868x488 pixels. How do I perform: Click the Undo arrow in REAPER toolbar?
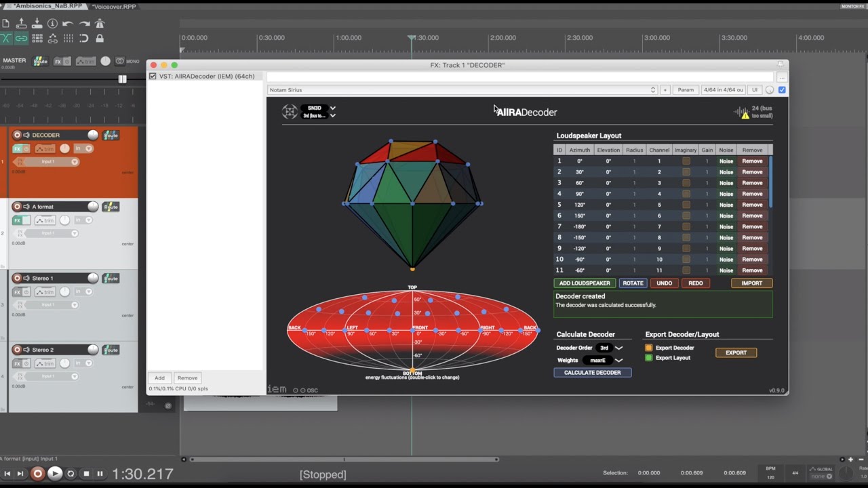(68, 23)
